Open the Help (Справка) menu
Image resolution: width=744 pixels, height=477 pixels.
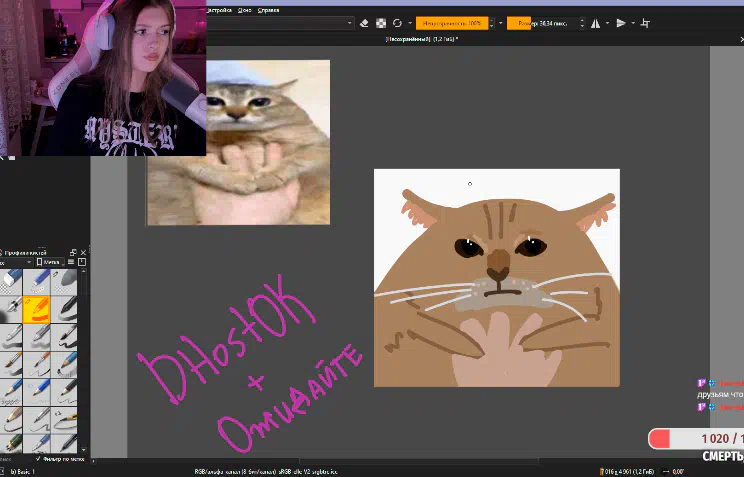(x=268, y=9)
